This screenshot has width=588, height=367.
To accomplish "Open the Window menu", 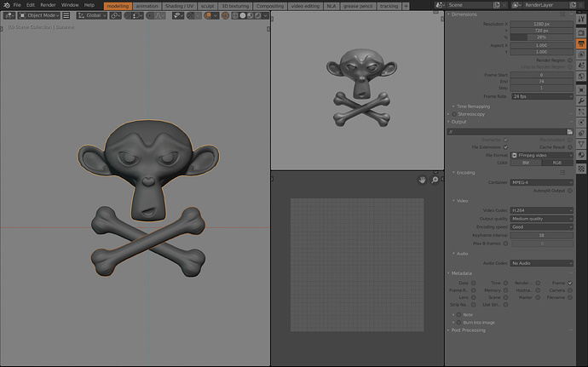I will coord(70,5).
